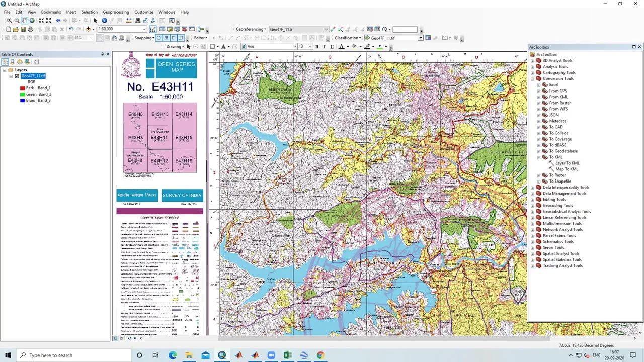644x362 pixels.
Task: Open the Customize menu
Action: click(144, 12)
